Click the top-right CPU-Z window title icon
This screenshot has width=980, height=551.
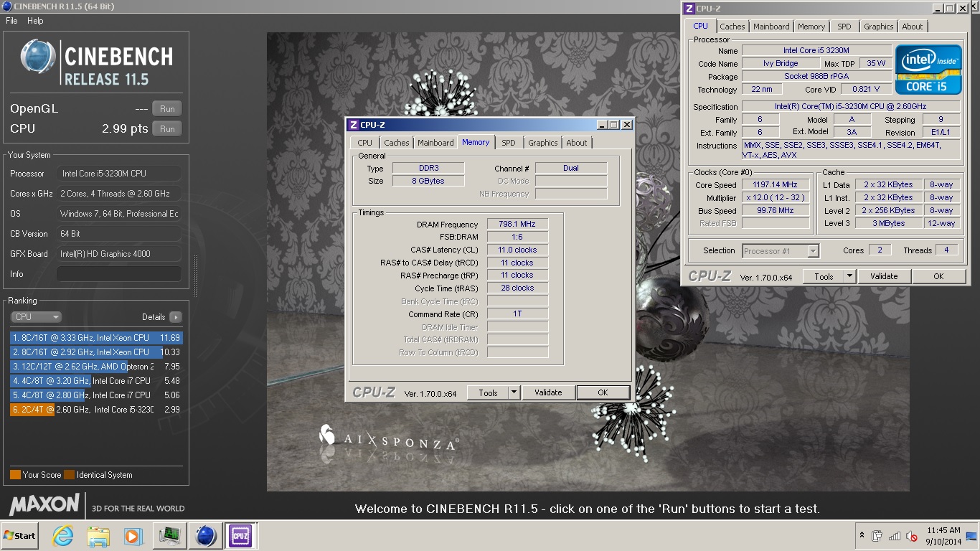(689, 9)
